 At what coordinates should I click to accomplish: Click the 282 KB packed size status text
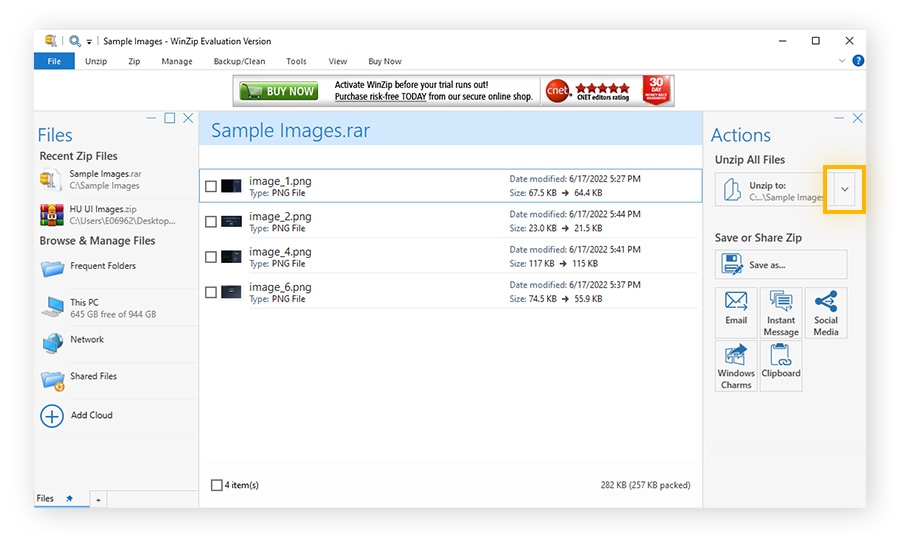pyautogui.click(x=645, y=485)
